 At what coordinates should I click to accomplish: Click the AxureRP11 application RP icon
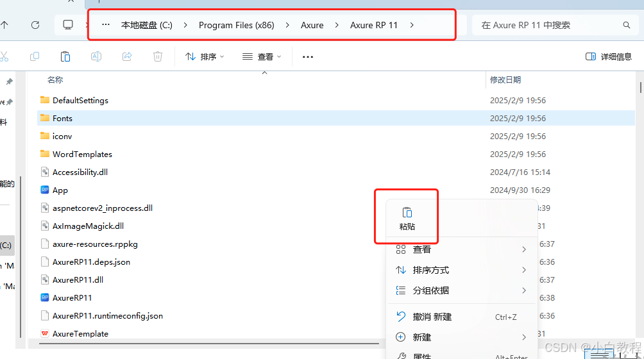[45, 297]
